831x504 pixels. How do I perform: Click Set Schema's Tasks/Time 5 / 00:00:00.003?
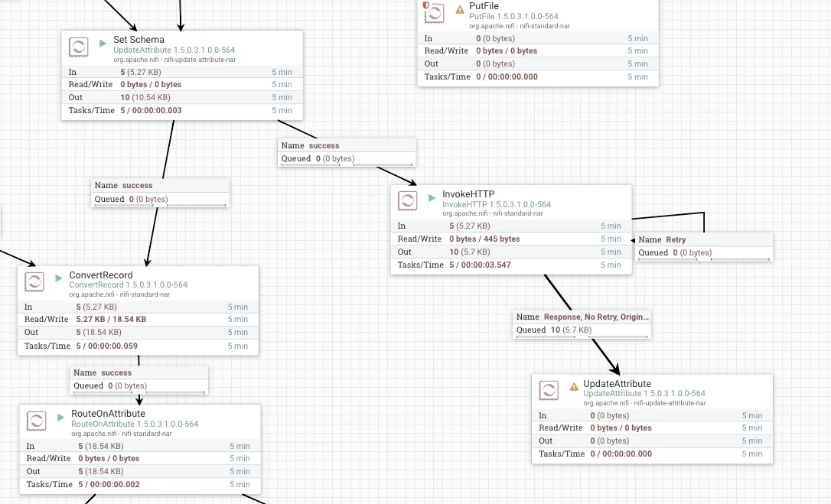(151, 110)
